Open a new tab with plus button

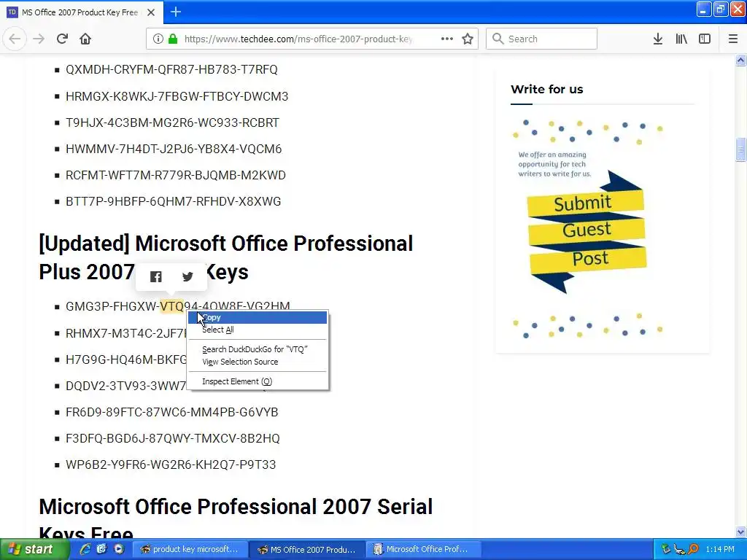tap(176, 12)
